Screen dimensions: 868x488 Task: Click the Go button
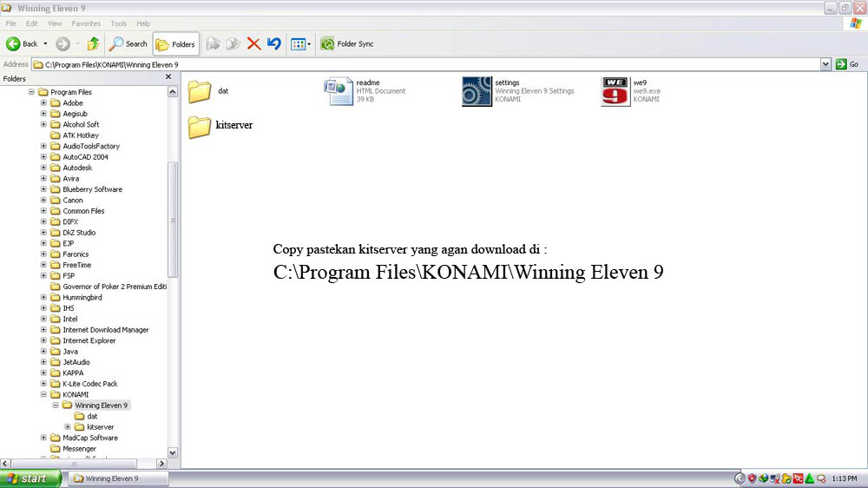pos(847,64)
